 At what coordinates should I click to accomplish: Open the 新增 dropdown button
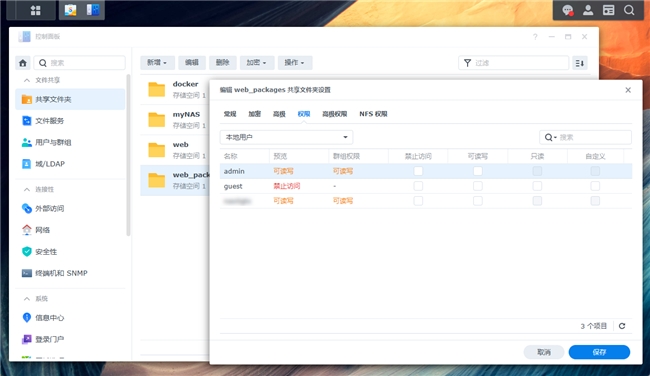click(x=157, y=63)
